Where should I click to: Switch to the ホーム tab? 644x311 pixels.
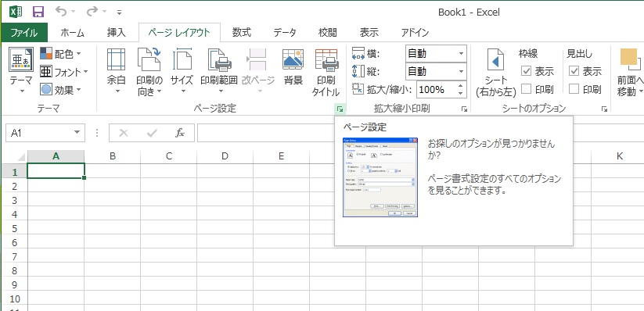tap(72, 33)
